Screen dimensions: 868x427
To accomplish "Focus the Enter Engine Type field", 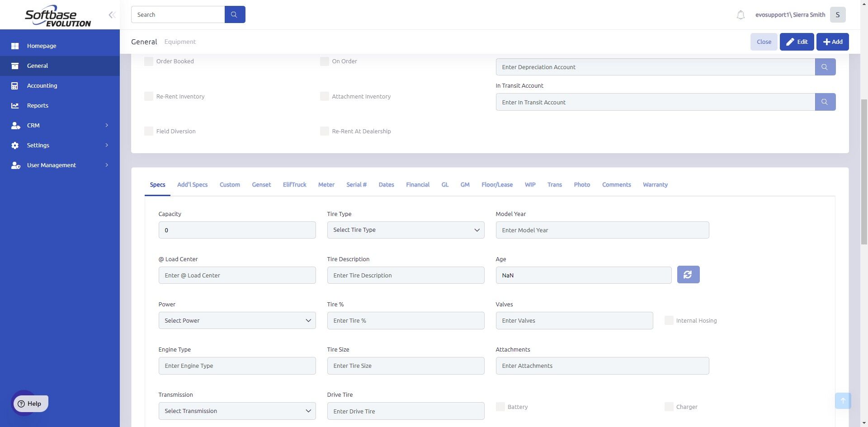I will pos(237,366).
